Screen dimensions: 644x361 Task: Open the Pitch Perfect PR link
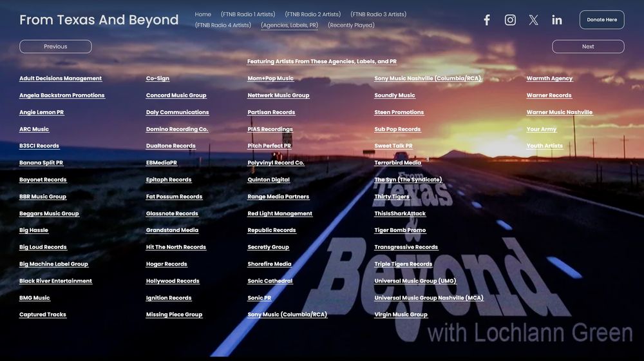[269, 146]
